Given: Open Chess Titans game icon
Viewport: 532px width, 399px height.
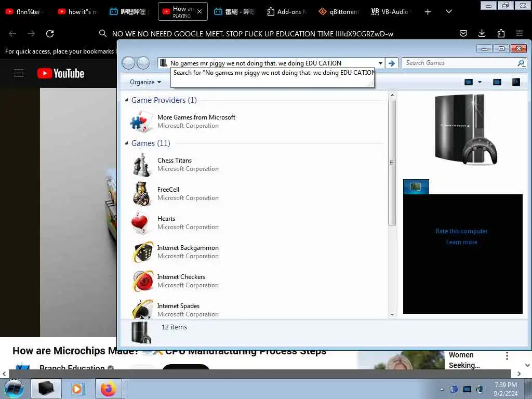Looking at the screenshot, I should pos(141,165).
